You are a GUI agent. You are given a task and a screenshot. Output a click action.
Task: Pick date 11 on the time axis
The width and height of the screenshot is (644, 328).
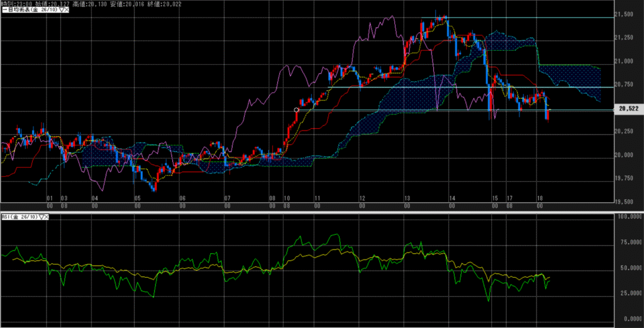(317, 198)
